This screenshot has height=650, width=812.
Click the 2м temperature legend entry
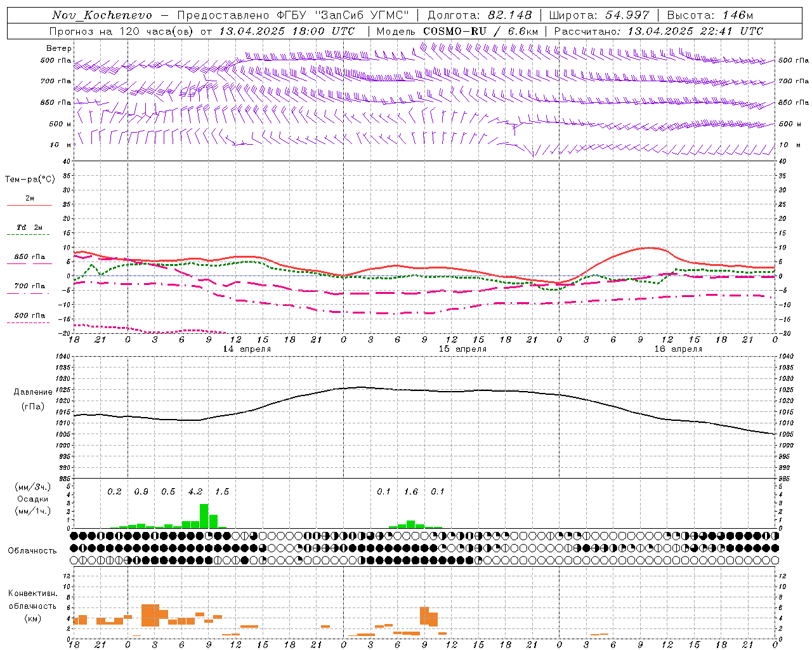pos(30,199)
